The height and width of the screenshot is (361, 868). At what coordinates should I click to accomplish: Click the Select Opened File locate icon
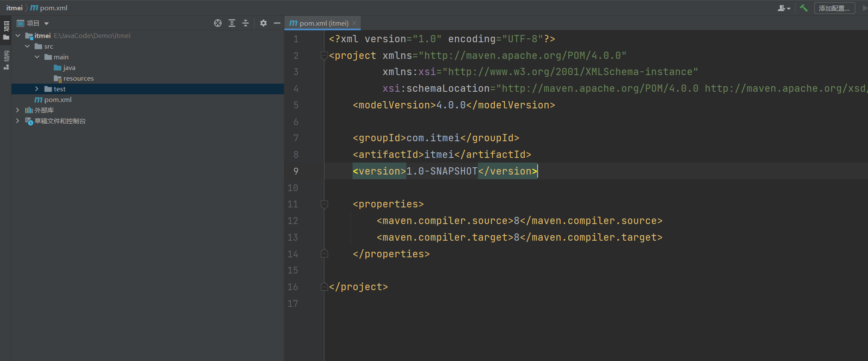tap(218, 23)
